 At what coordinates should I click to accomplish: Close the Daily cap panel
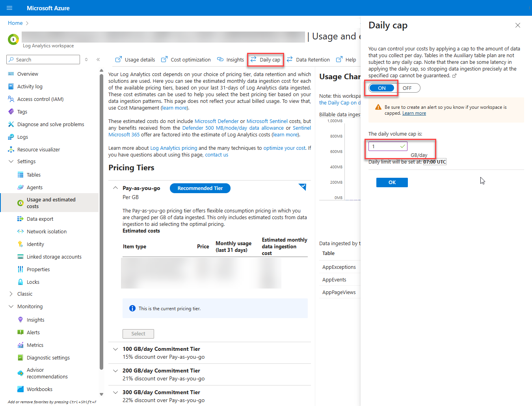click(518, 25)
